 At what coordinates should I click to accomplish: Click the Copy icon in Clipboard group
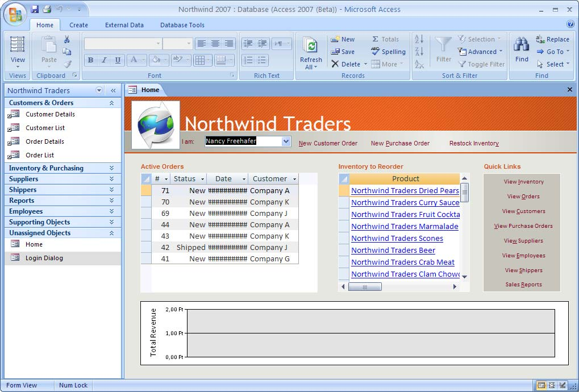pos(67,52)
